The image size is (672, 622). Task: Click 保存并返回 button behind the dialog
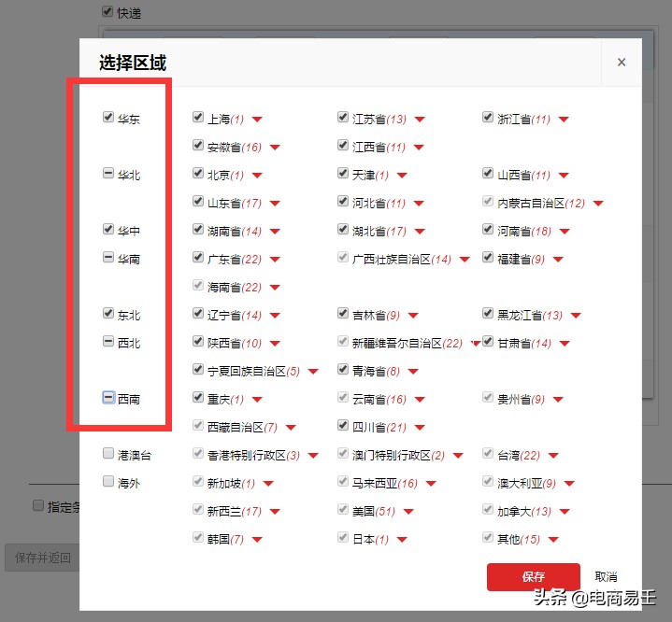point(42,558)
